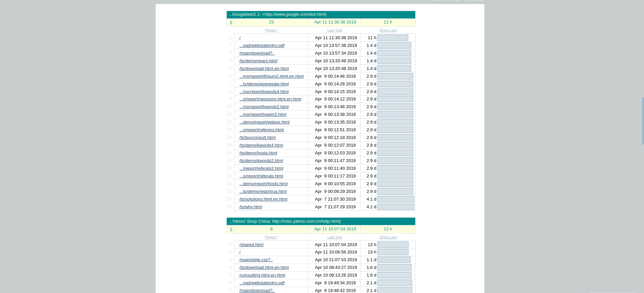Open the /ts/demo/hosts.html link
Viewport: 644px width, 293px height.
tap(258, 153)
